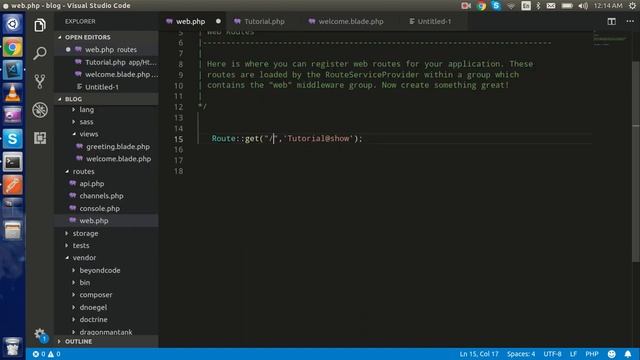The height and width of the screenshot is (360, 640).
Task: Open Skype from the dock
Action: 13,139
